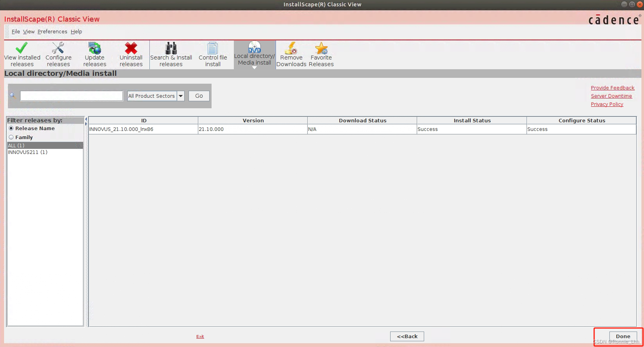Collapse the filter panel with the left arrow
The image size is (644, 347).
(x=86, y=119)
